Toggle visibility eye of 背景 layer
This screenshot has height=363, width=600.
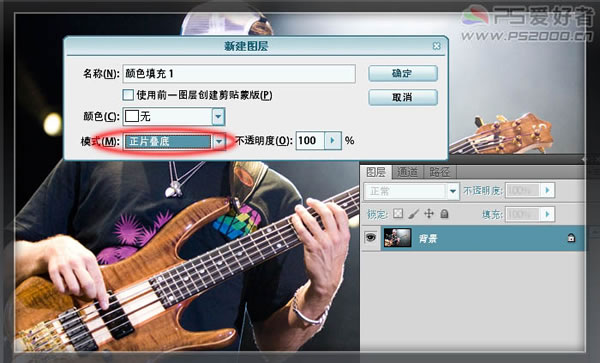(370, 238)
